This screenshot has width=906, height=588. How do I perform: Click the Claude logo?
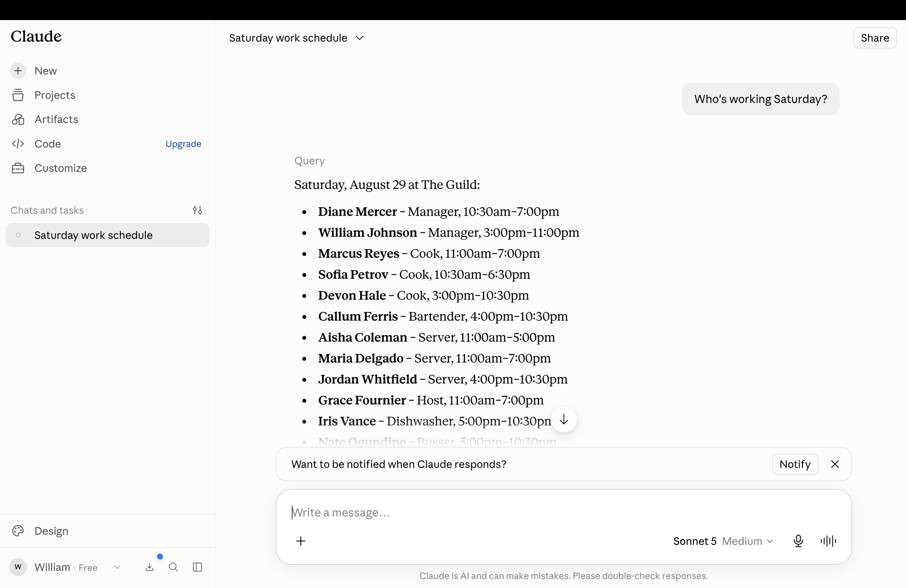pos(36,37)
